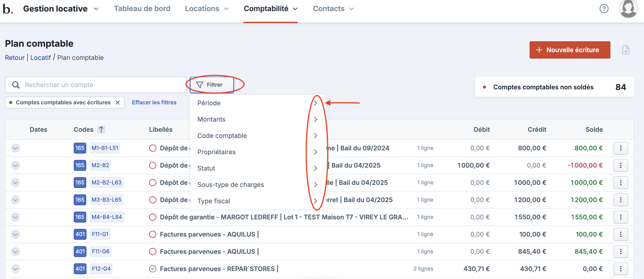Expand the F12-G4 account row

15,269
